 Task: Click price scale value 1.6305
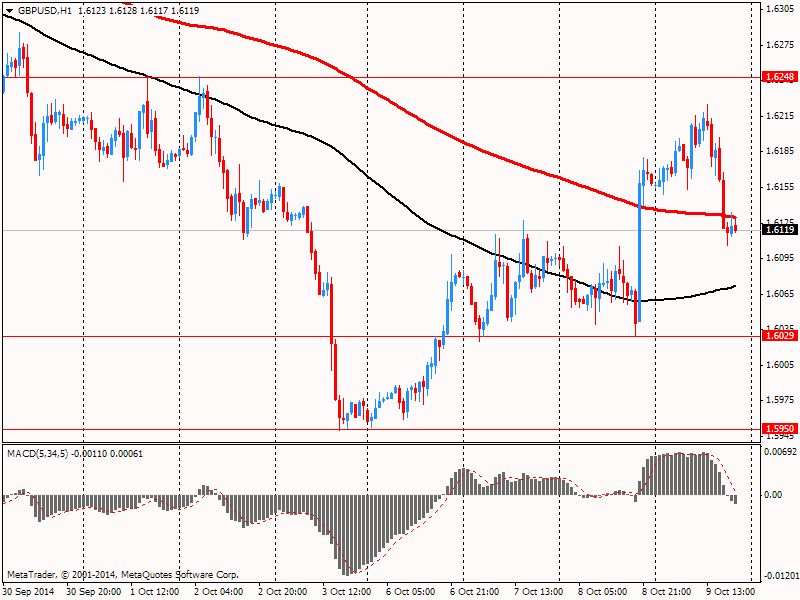[x=780, y=9]
